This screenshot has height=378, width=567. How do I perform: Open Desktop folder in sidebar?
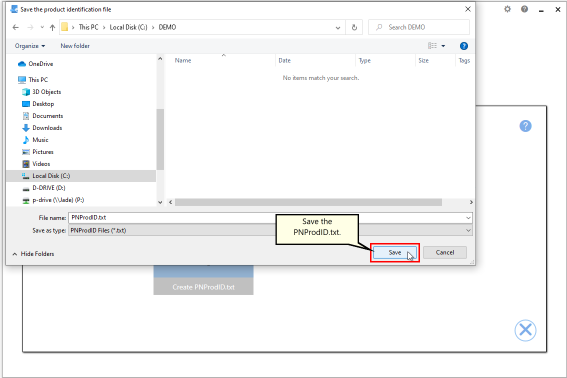tap(38, 104)
